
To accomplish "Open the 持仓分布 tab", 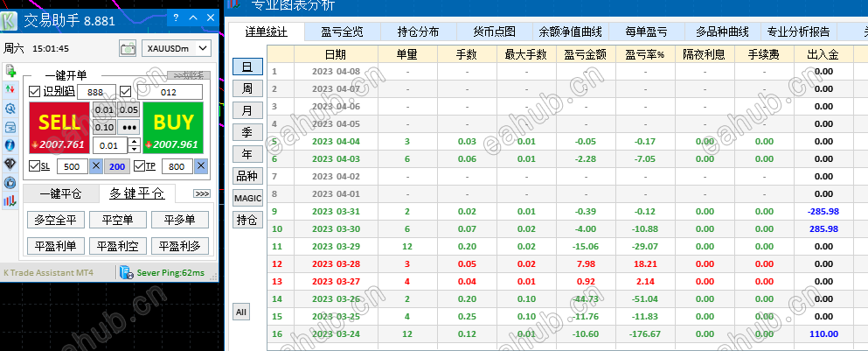I will coord(419,32).
